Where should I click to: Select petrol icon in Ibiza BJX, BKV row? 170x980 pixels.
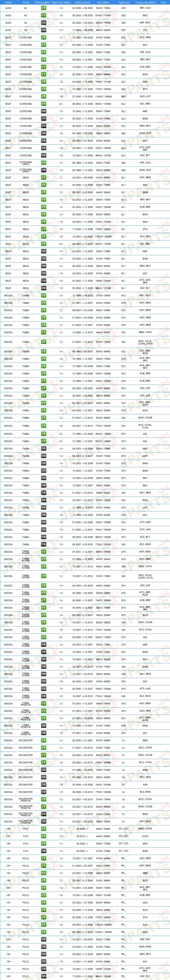point(43,237)
